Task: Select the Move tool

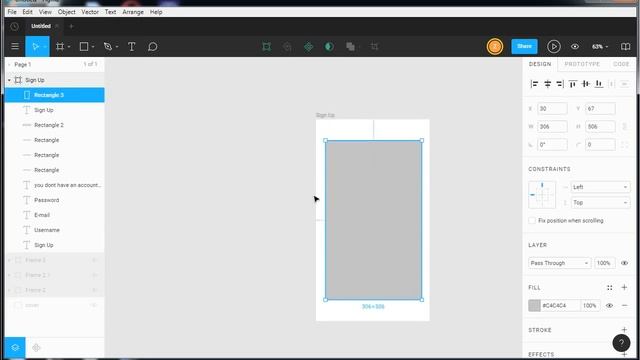Action: tap(35, 47)
